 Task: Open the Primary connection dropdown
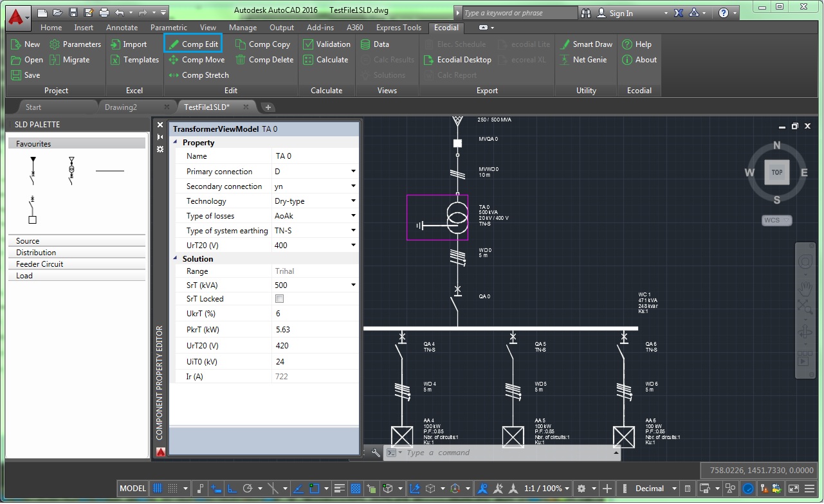(353, 172)
